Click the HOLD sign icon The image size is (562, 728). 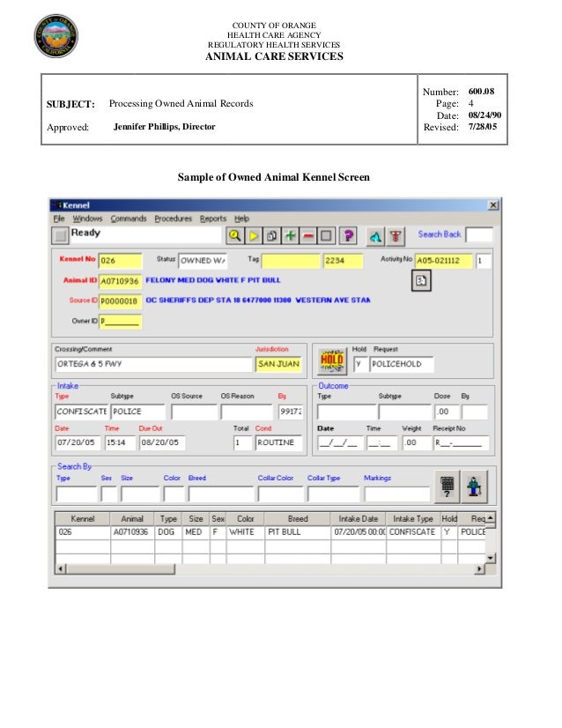tap(332, 360)
